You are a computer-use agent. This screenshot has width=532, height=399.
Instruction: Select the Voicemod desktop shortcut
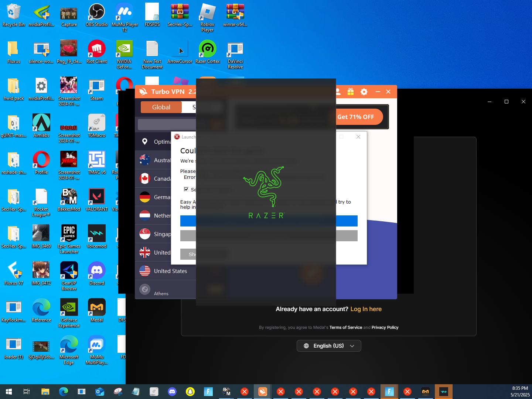97,237
